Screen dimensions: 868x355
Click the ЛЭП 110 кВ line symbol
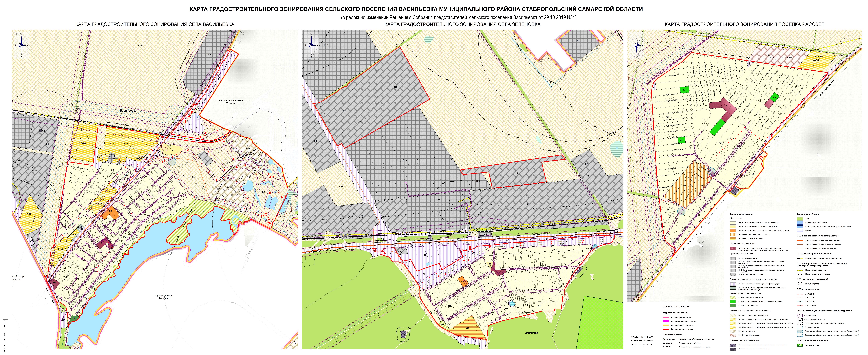coord(800,302)
